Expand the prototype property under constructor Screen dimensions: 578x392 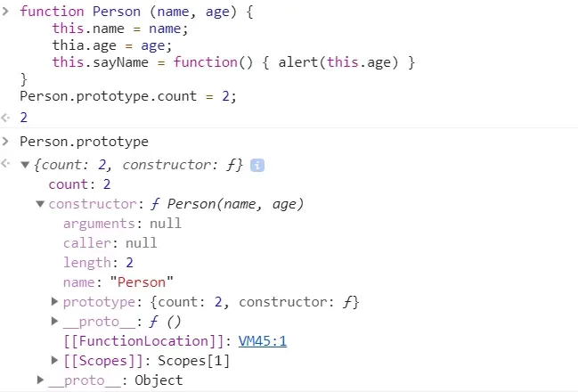coord(54,302)
